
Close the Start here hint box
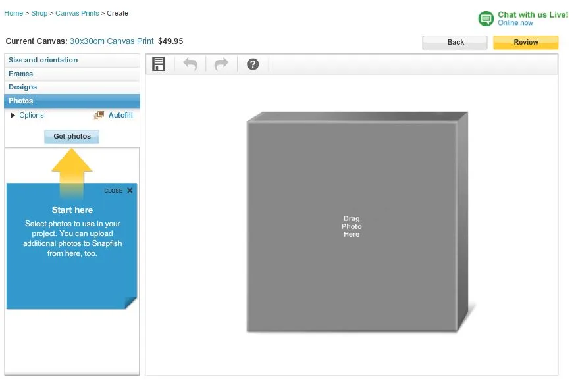(130, 191)
